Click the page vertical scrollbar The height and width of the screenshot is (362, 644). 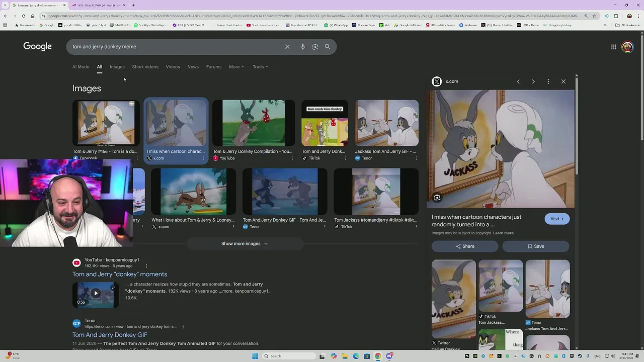[641, 85]
